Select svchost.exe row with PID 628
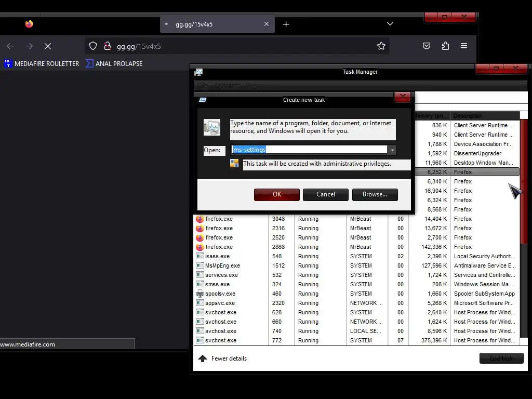Screen dimensions: 532x399 pyautogui.click(x=356, y=312)
